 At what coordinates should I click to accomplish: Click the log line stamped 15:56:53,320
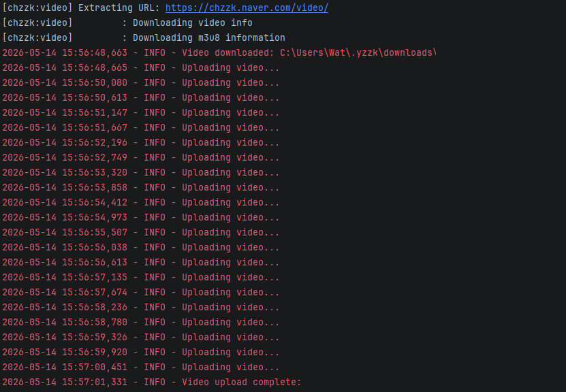141,172
